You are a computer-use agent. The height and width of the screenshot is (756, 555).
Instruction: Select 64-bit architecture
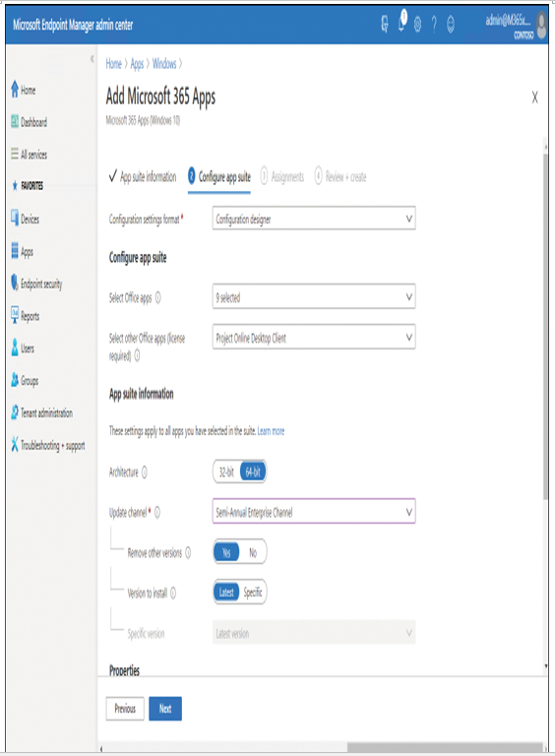pyautogui.click(x=253, y=472)
